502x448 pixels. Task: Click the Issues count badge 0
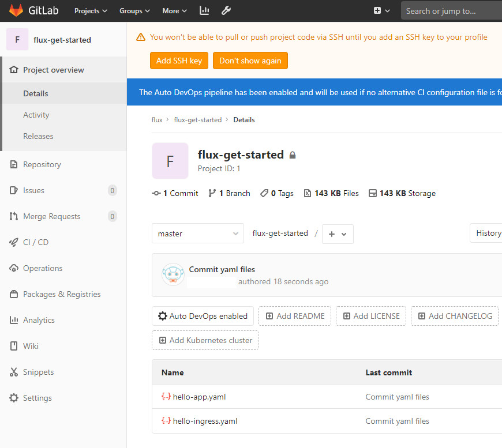[x=113, y=190]
